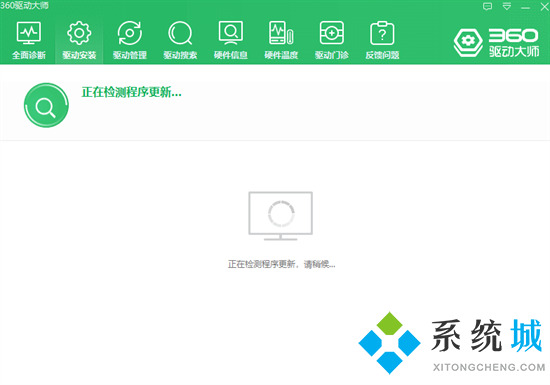
Task: Open the 硬件温度 hardware temperature tab
Action: pyautogui.click(x=281, y=40)
